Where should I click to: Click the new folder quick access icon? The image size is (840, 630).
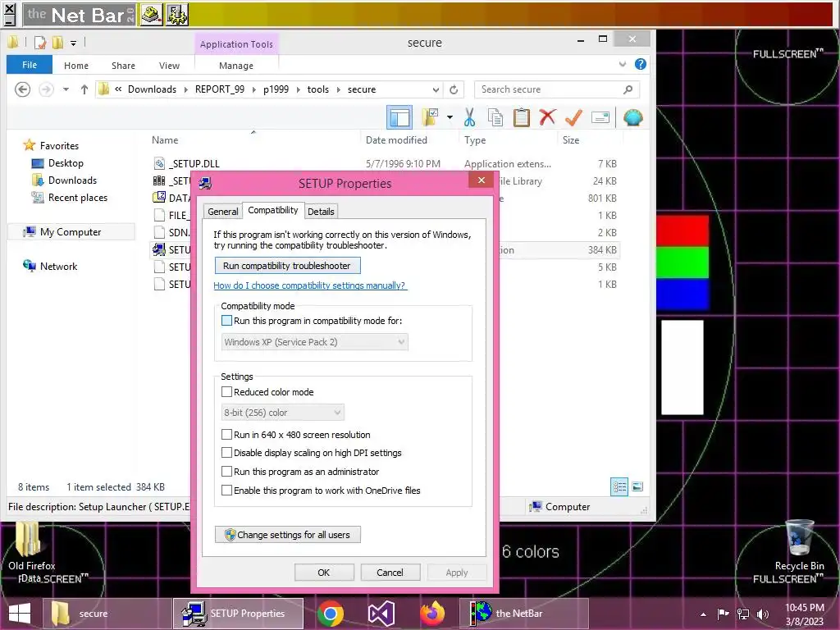[57, 43]
